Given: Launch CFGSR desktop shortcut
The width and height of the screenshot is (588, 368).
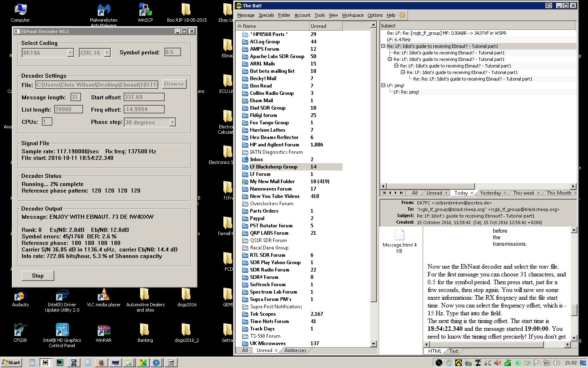Looking at the screenshot, I should 20,333.
